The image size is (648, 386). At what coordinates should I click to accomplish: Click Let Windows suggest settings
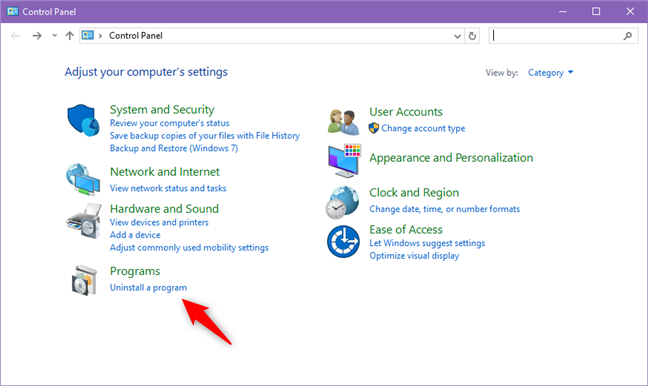coord(427,243)
